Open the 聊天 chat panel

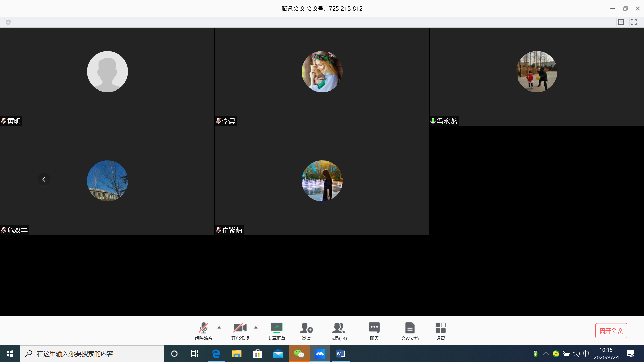(x=374, y=331)
